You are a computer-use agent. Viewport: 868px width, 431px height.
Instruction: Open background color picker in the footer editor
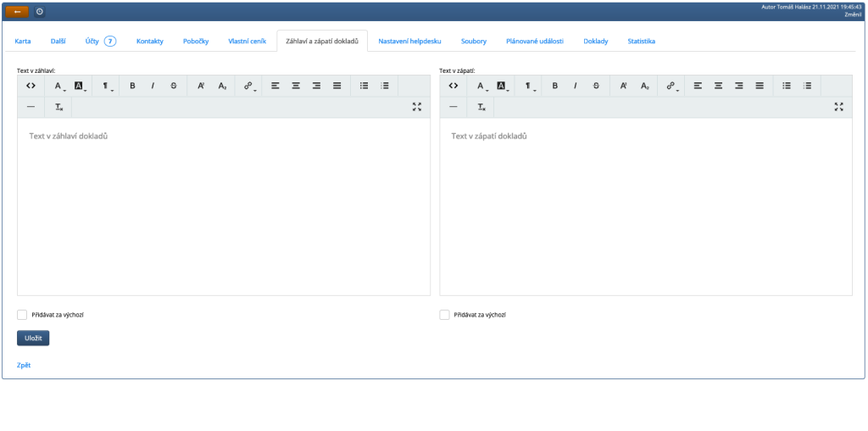coord(501,86)
